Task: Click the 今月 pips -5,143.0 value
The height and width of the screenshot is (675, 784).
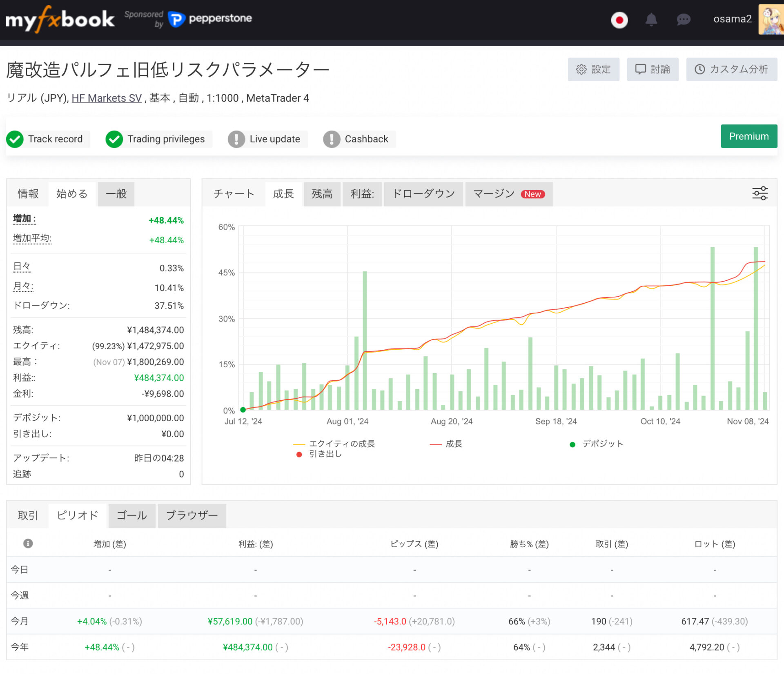Action: [x=390, y=622]
